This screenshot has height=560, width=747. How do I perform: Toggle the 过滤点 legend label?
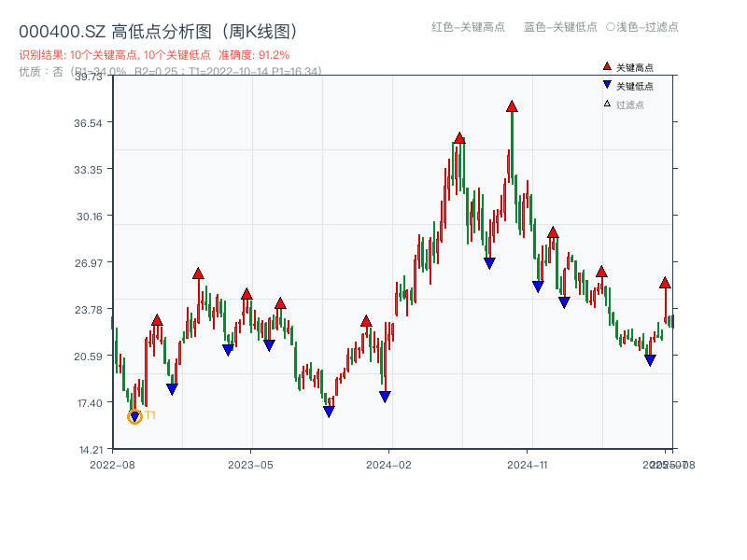[x=629, y=105]
